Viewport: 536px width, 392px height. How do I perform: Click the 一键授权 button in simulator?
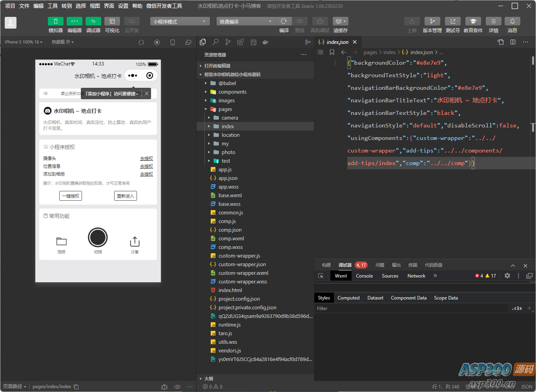71,196
